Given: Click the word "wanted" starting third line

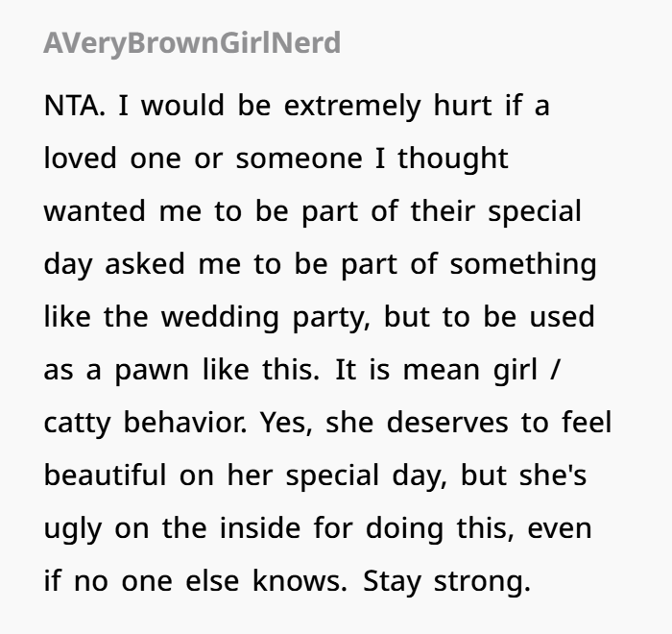Looking at the screenshot, I should click(95, 211).
